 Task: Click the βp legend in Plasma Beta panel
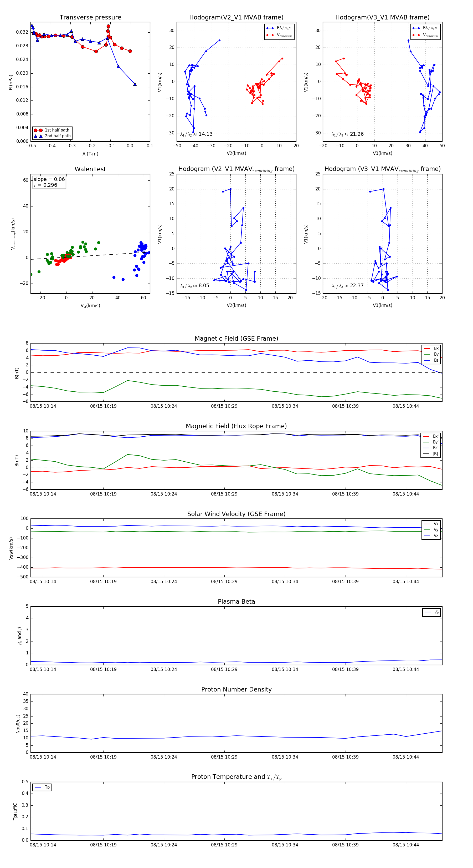431,612
